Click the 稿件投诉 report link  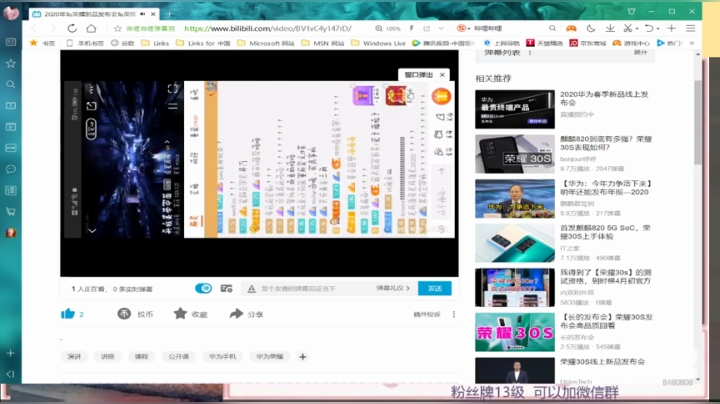[x=427, y=314]
